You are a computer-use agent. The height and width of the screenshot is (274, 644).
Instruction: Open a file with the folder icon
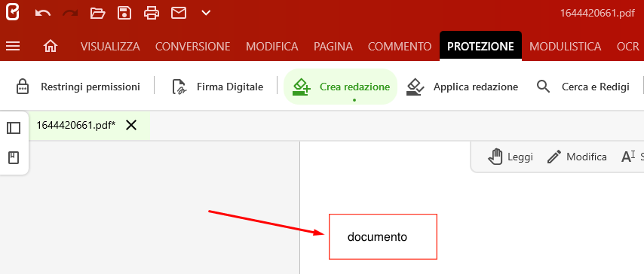(x=98, y=13)
